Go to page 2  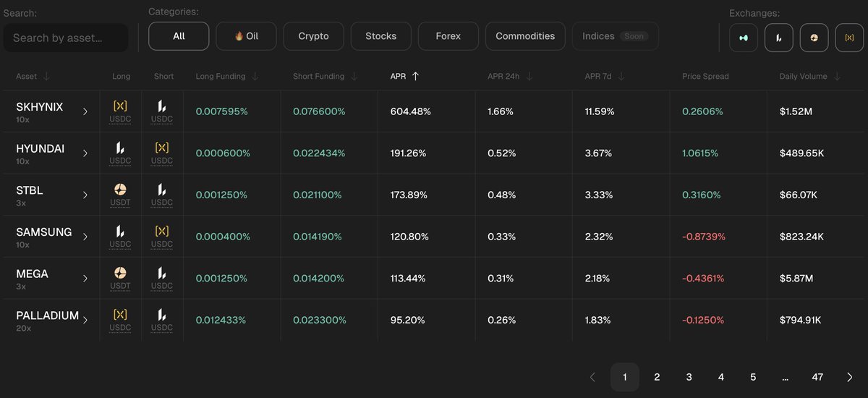tap(657, 377)
